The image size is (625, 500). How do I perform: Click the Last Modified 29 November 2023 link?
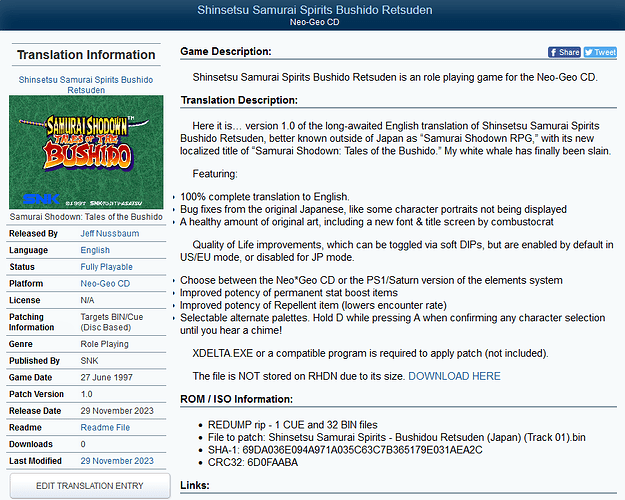[117, 461]
